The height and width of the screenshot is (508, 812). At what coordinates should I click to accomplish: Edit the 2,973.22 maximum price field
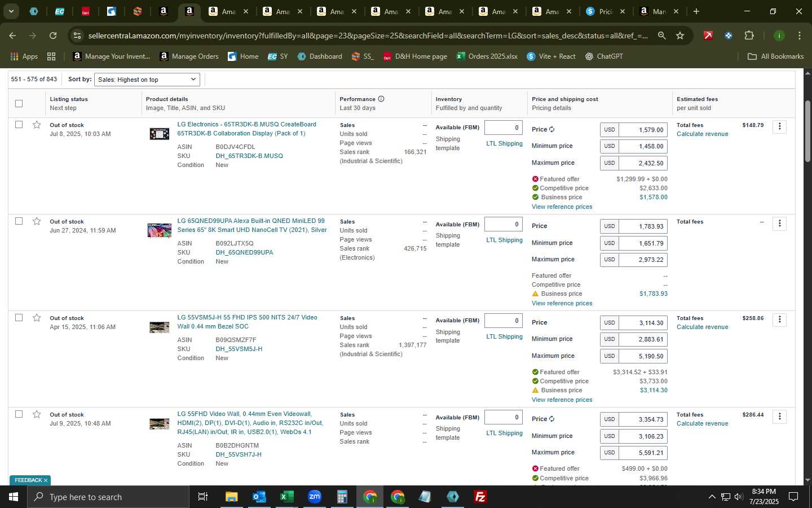tap(643, 260)
